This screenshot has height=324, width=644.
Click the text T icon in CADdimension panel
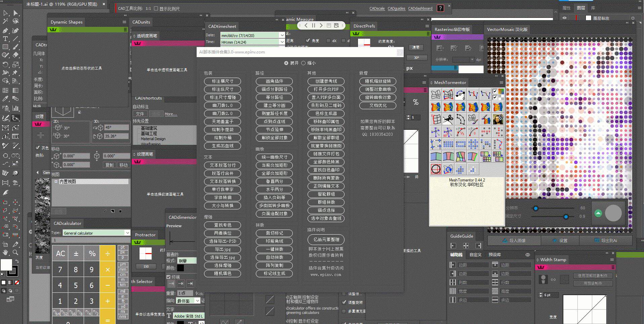[x=169, y=316]
